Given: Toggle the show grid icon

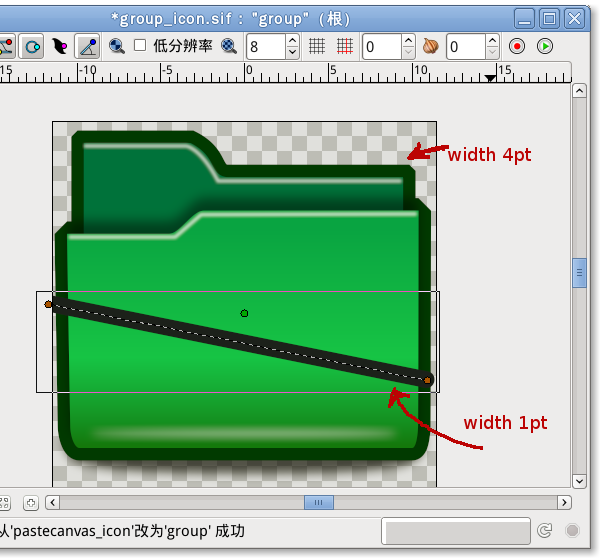Looking at the screenshot, I should pyautogui.click(x=317, y=46).
